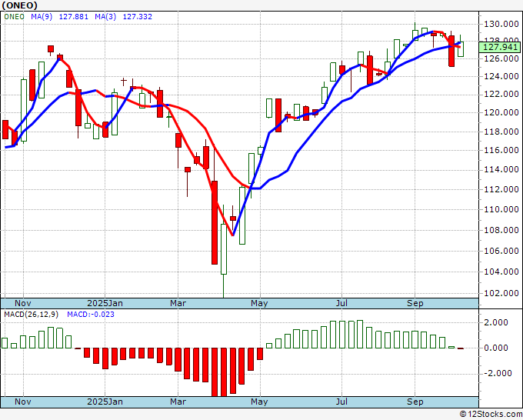The width and height of the screenshot is (523, 420).
Task: Click Sep on the price chart time axis
Action: pos(415,303)
